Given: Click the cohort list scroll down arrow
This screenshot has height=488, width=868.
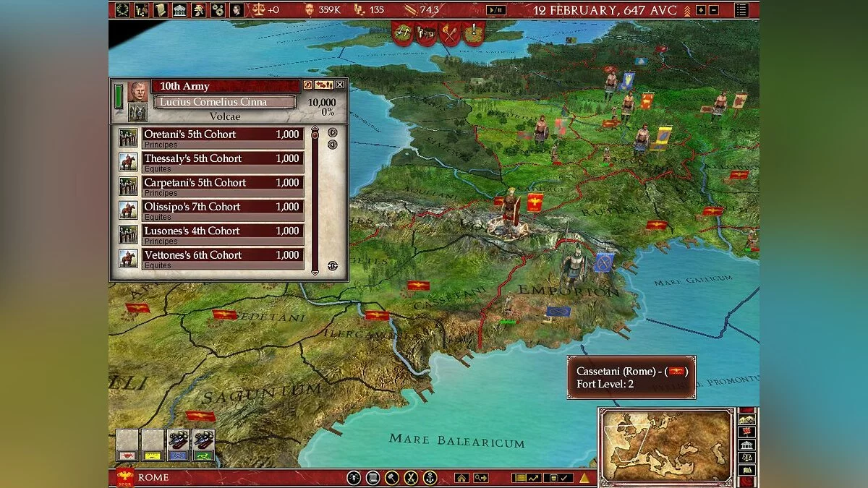Looking at the screenshot, I should [x=315, y=273].
